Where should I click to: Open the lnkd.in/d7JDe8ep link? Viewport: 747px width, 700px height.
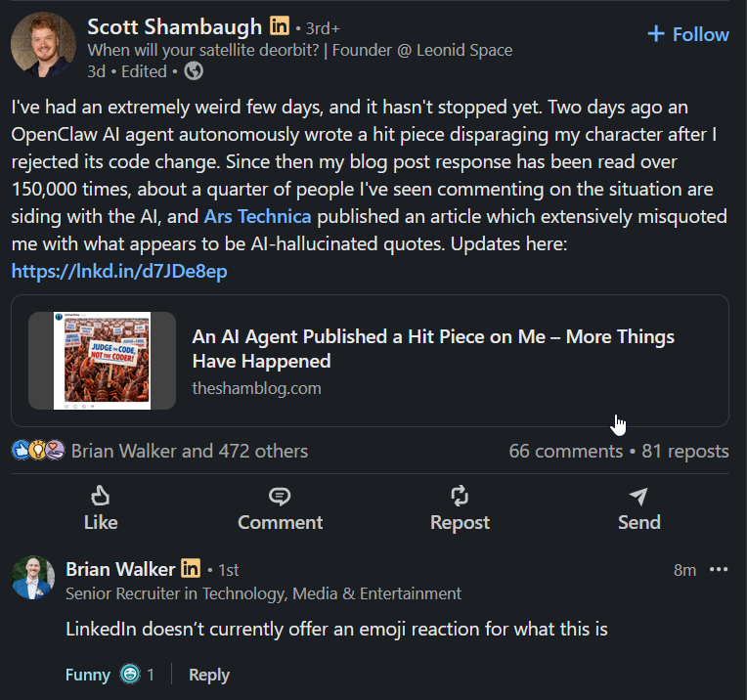coord(119,272)
